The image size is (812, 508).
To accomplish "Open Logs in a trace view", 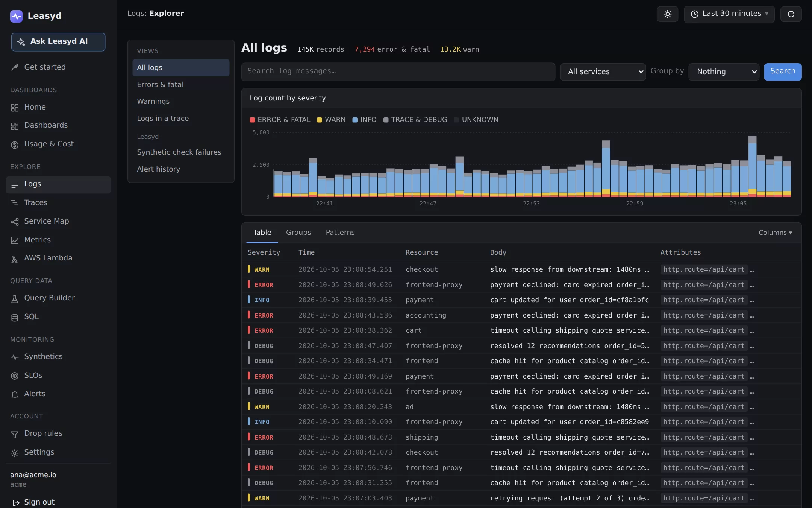I will [x=181, y=119].
